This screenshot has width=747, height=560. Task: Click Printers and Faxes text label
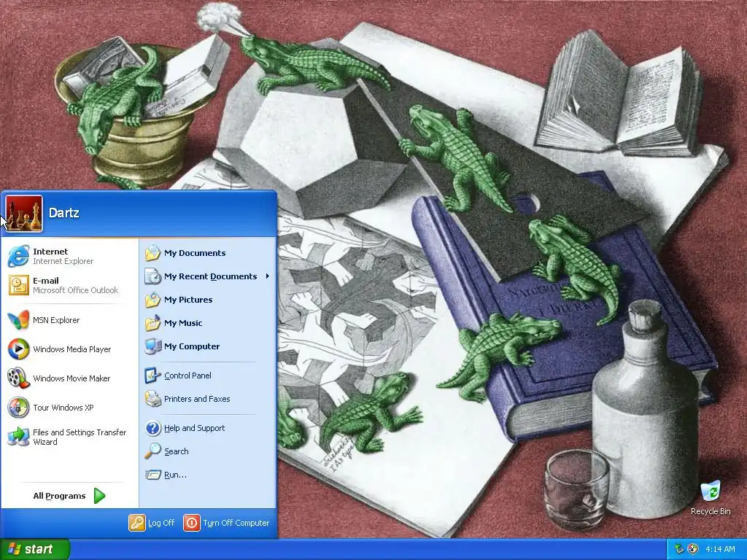[x=197, y=399]
